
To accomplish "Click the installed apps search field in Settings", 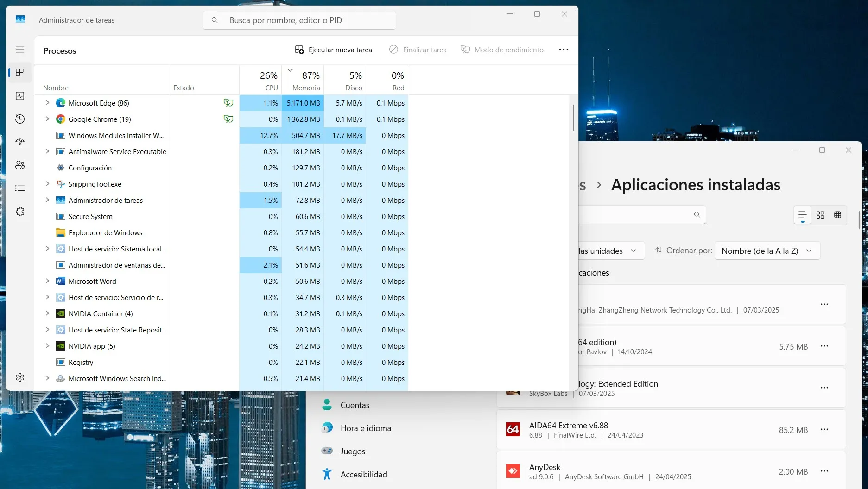I will 642,215.
